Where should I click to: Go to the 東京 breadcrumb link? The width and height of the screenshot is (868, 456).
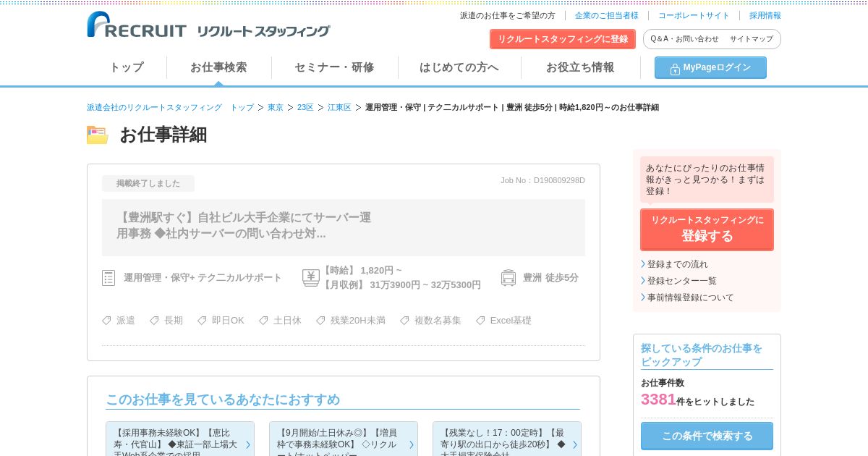point(276,107)
